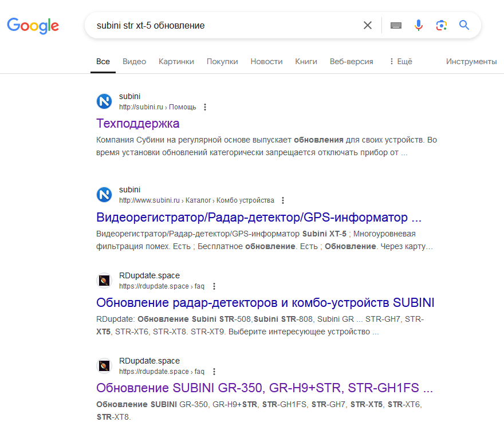The image size is (504, 430).
Task: Select the Все tab
Action: (x=103, y=61)
